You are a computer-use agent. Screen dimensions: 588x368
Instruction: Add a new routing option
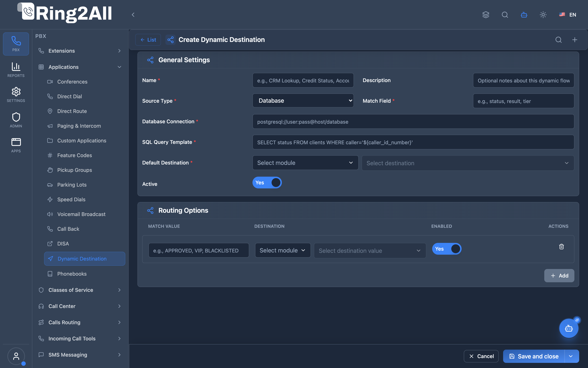point(559,275)
